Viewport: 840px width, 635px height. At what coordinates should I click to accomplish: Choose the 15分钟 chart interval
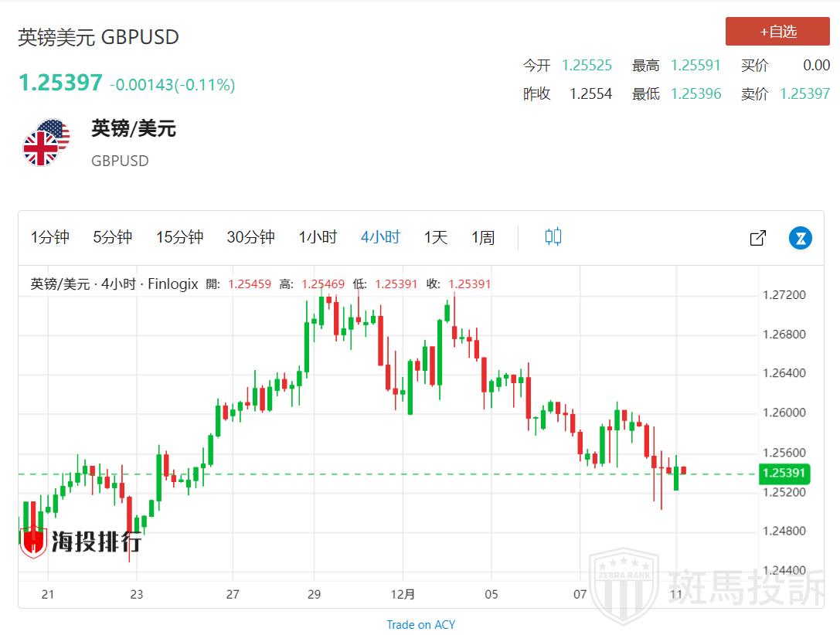(179, 237)
